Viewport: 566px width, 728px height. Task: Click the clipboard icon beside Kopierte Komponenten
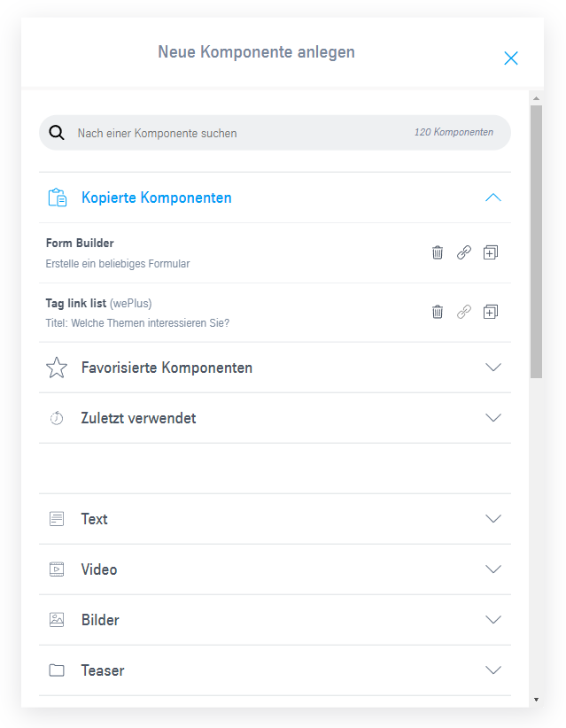(57, 197)
